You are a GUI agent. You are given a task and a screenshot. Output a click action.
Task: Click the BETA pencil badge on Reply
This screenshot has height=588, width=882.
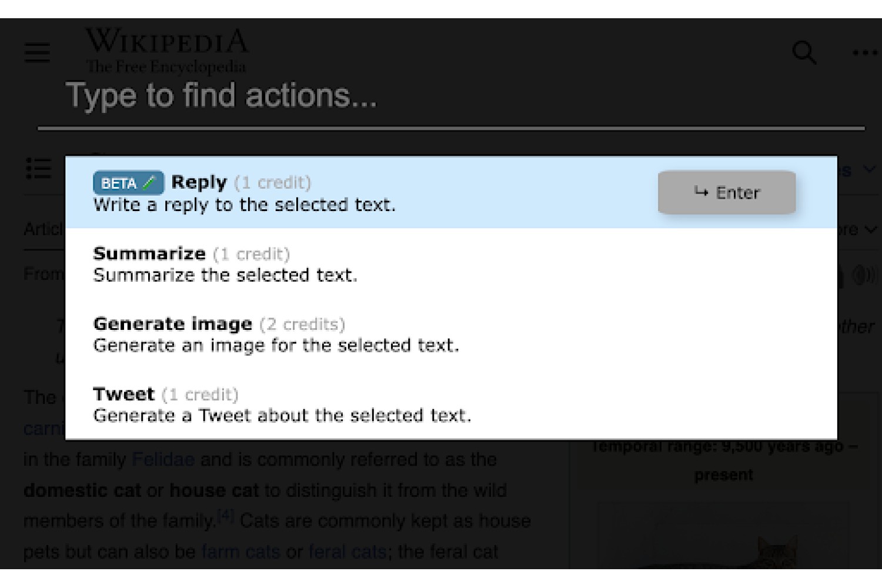click(x=128, y=183)
